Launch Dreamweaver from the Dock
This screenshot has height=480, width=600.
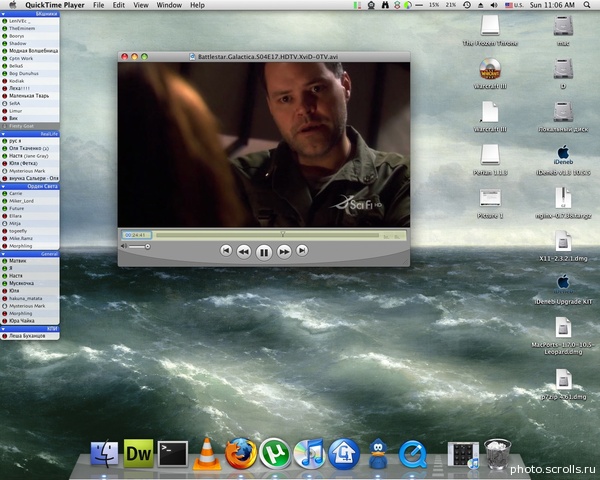click(139, 454)
